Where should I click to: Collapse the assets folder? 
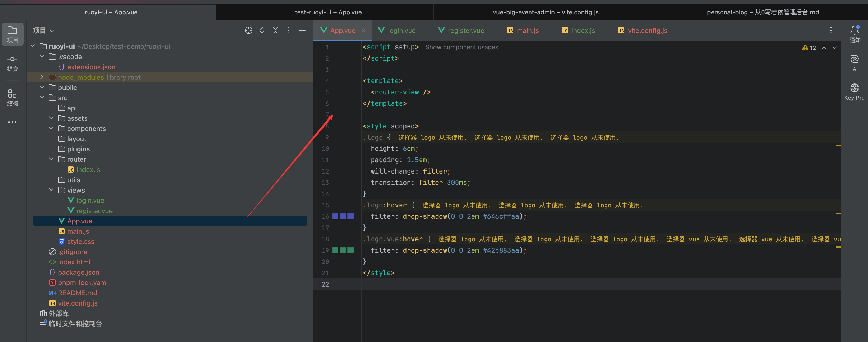pyautogui.click(x=51, y=118)
